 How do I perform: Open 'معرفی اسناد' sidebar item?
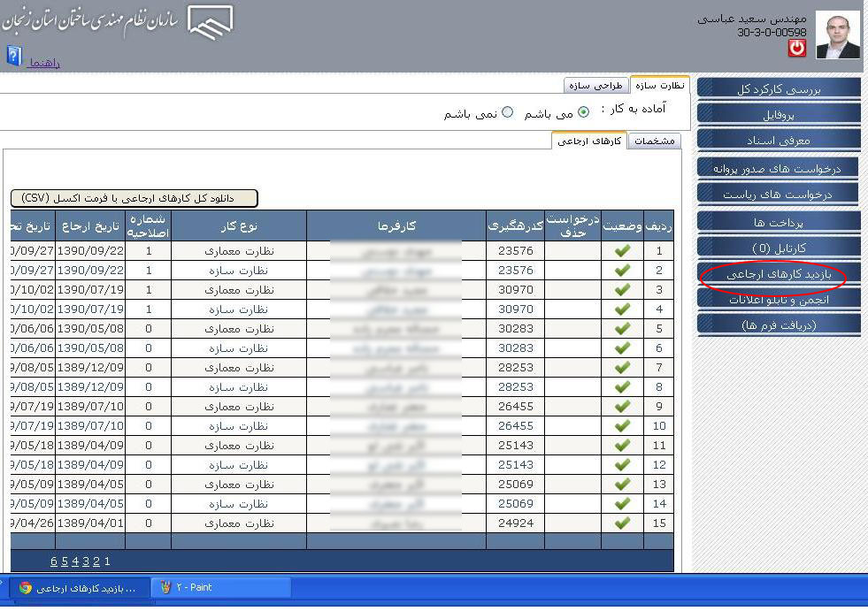coord(779,141)
